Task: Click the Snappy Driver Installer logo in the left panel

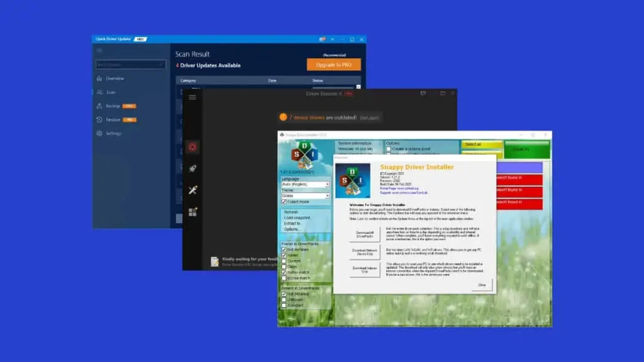Action: [x=305, y=155]
